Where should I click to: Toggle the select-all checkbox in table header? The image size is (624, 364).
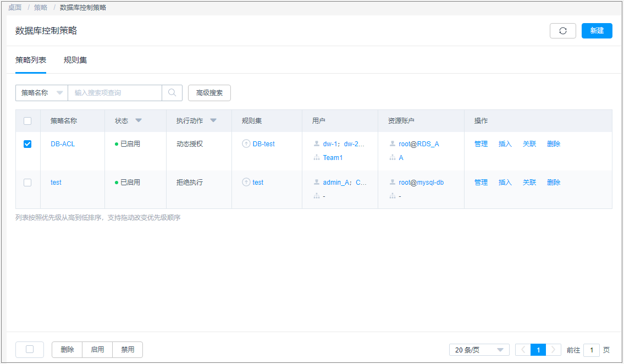click(27, 121)
